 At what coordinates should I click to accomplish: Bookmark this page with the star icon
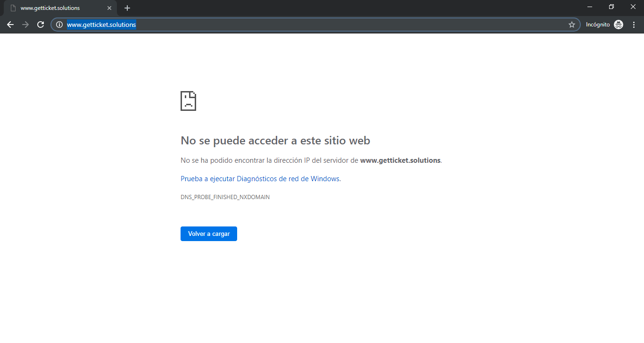[572, 25]
